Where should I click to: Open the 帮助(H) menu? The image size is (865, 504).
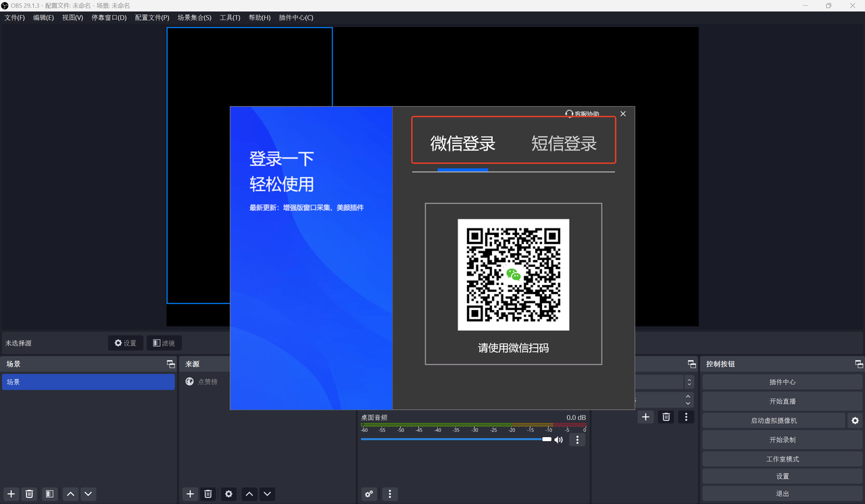coord(259,18)
